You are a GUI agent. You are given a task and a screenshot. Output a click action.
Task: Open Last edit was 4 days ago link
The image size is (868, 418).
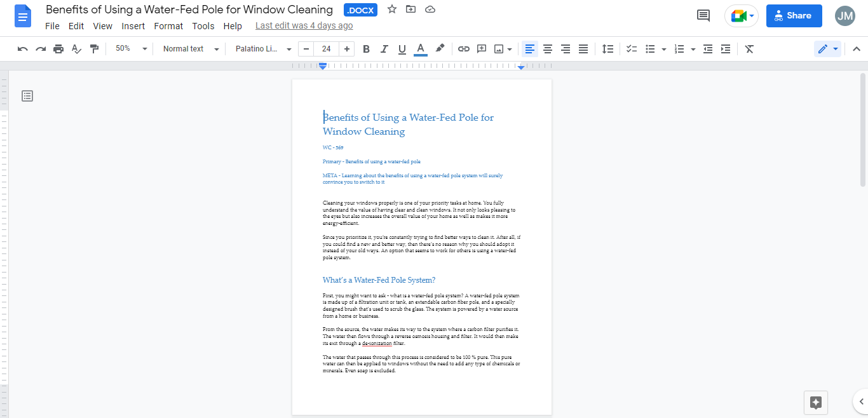click(x=304, y=26)
